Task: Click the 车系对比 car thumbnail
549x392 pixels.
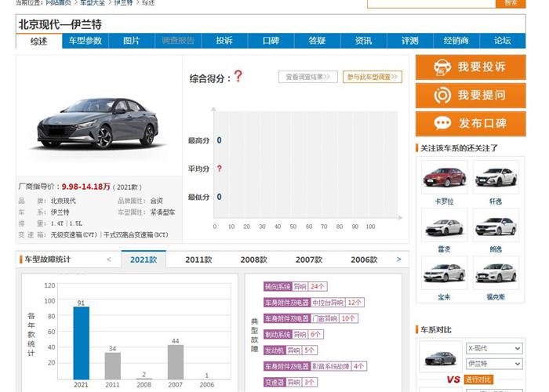Action: tap(441, 358)
